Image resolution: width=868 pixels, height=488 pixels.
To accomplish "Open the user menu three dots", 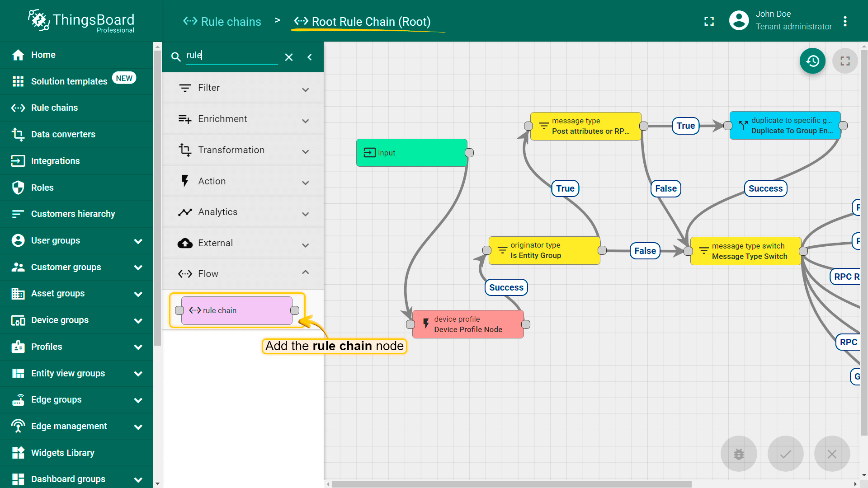I will coord(845,21).
